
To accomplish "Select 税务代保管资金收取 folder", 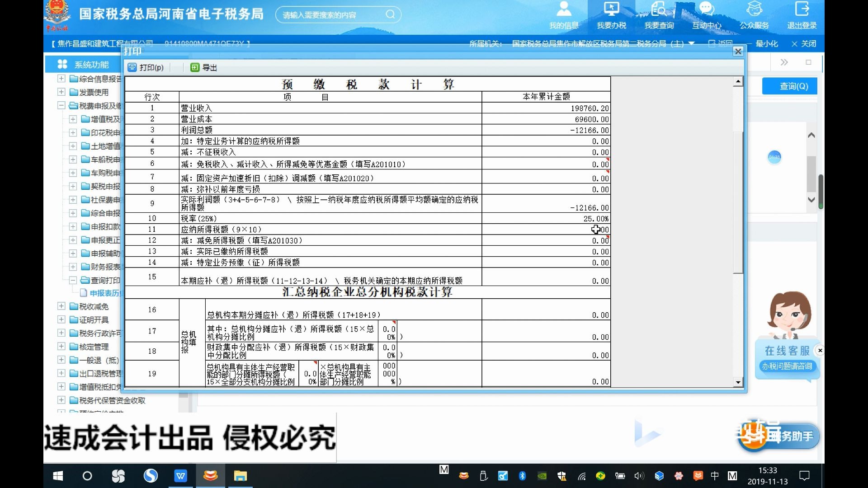I will click(x=108, y=400).
